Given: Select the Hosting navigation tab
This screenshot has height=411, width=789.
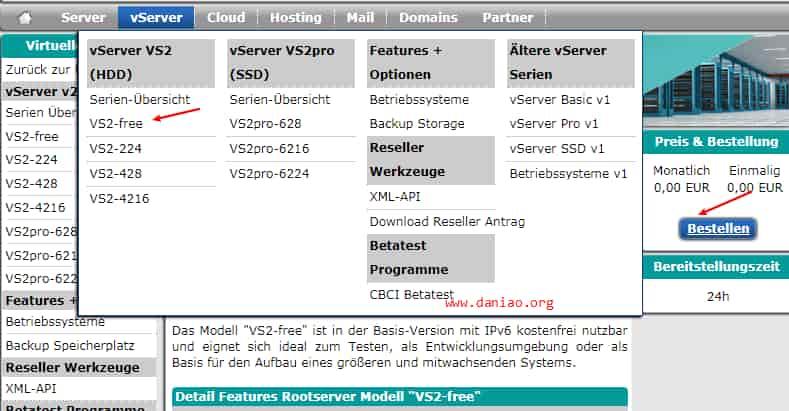Looking at the screenshot, I should click(296, 17).
